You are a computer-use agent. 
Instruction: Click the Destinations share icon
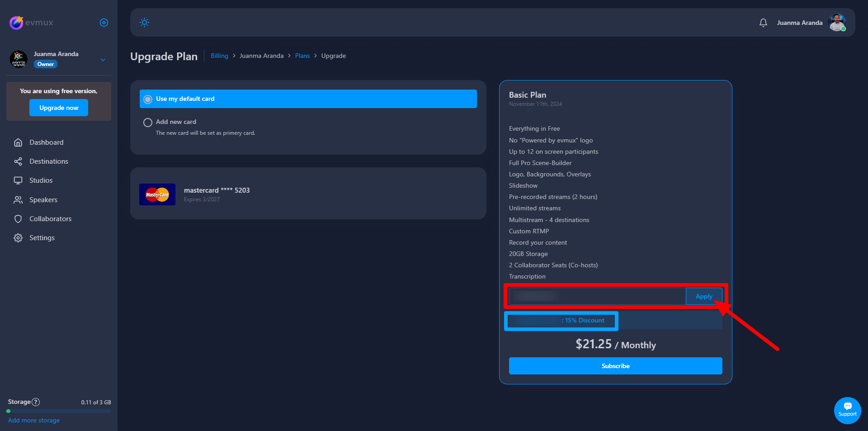(x=18, y=161)
